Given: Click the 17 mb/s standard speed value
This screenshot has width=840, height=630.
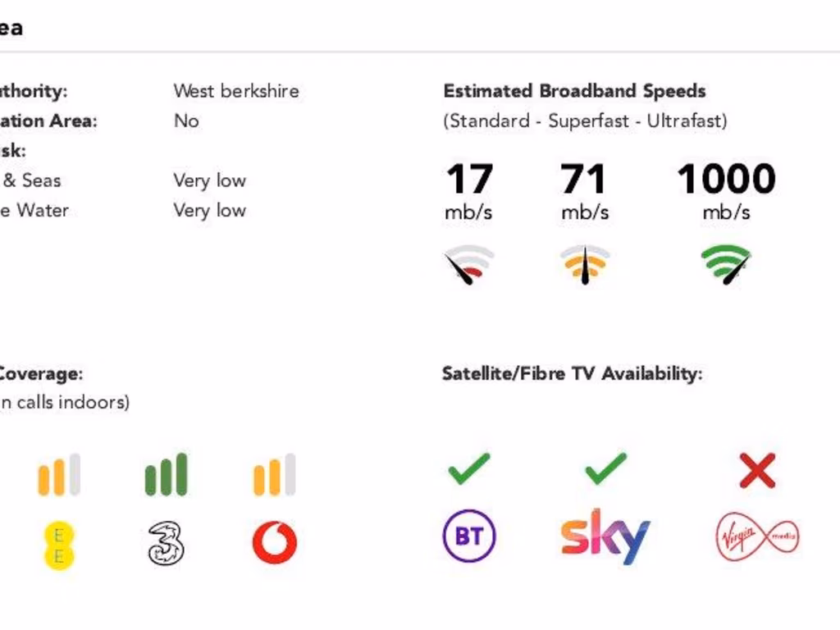Looking at the screenshot, I should 469,180.
